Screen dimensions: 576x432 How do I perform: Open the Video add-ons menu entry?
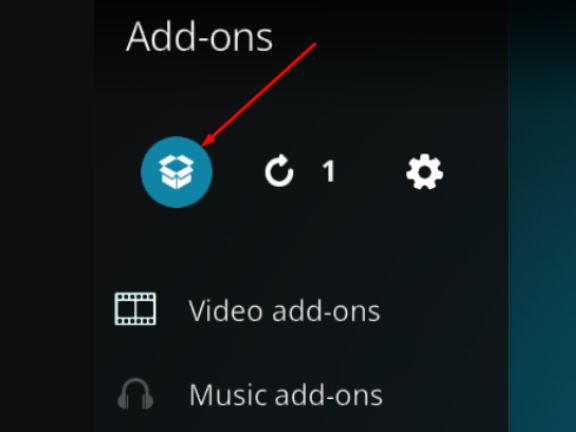point(247,310)
